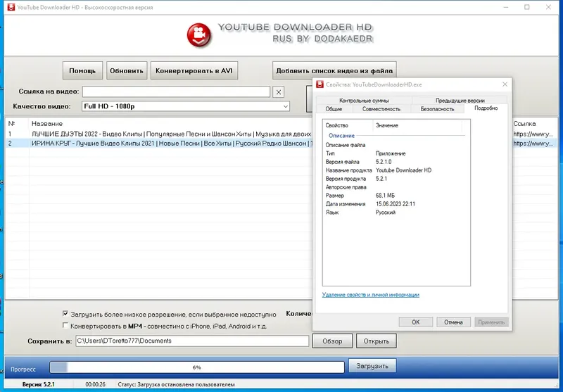The image size is (563, 392).
Task: Clear the video link with X button
Action: tap(278, 92)
